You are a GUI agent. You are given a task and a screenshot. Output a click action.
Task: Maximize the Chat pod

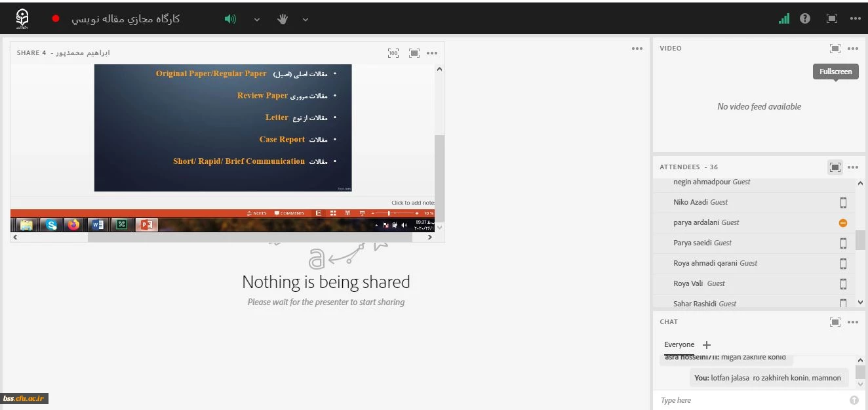[835, 322]
